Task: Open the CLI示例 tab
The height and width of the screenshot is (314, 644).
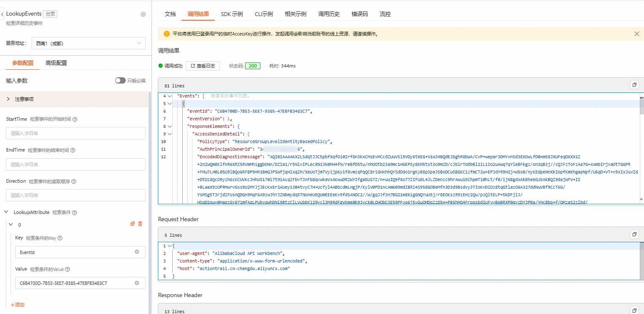Action: pyautogui.click(x=264, y=14)
